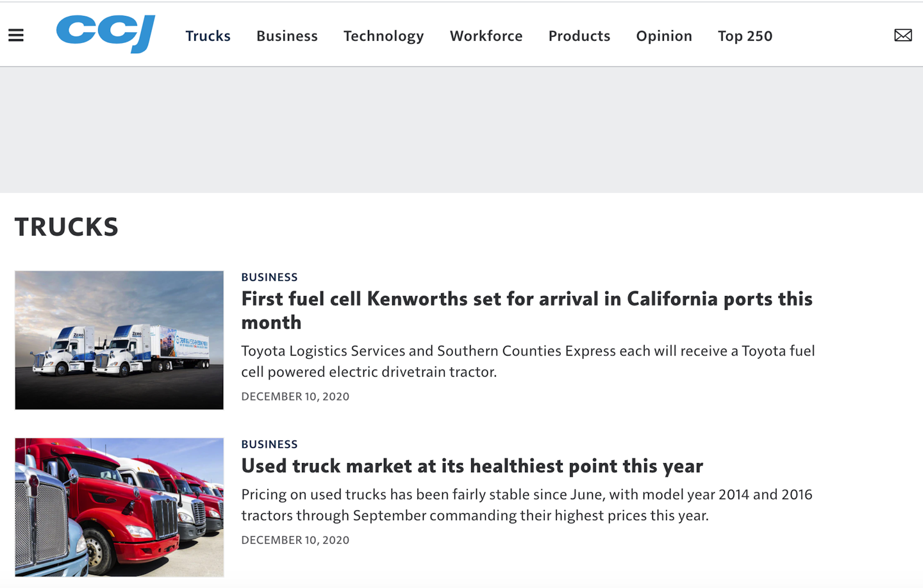Click the DECEMBER 10, 2020 date under the Kenworths article
This screenshot has width=923, height=588.
click(295, 396)
